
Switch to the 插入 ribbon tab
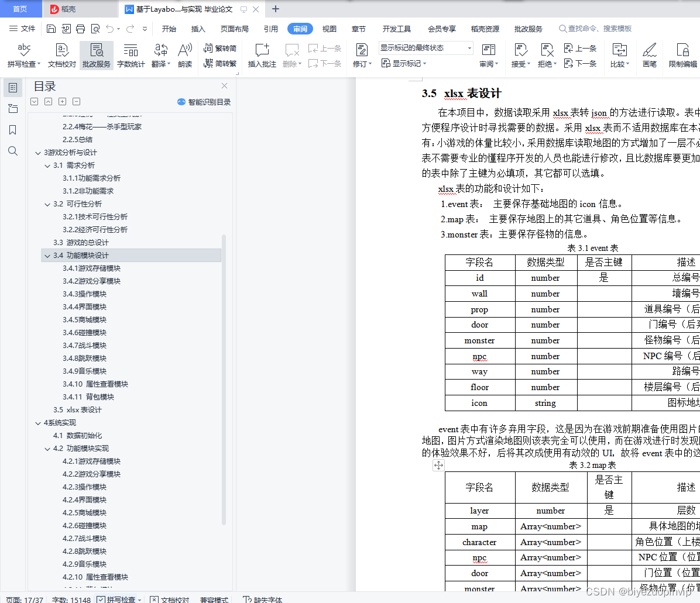pos(198,29)
